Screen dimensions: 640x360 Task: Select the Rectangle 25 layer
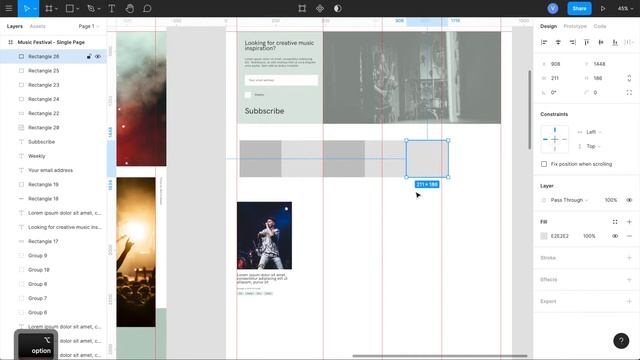click(44, 71)
